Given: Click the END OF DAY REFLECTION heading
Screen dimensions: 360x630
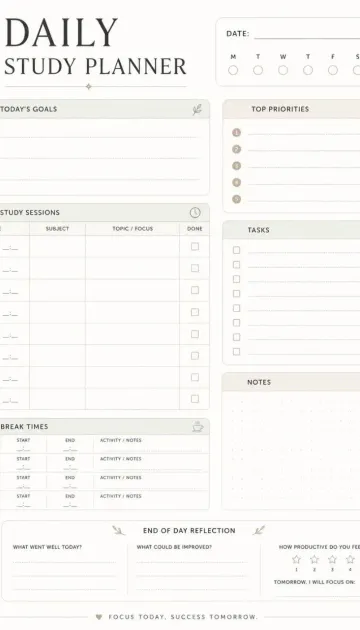Looking at the screenshot, I should pos(189,531).
